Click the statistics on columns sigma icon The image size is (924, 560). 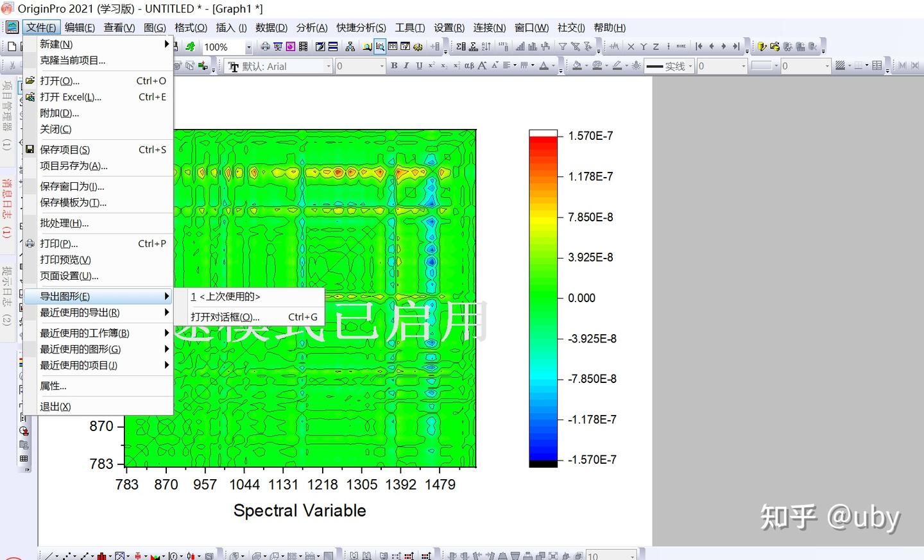[x=461, y=46]
